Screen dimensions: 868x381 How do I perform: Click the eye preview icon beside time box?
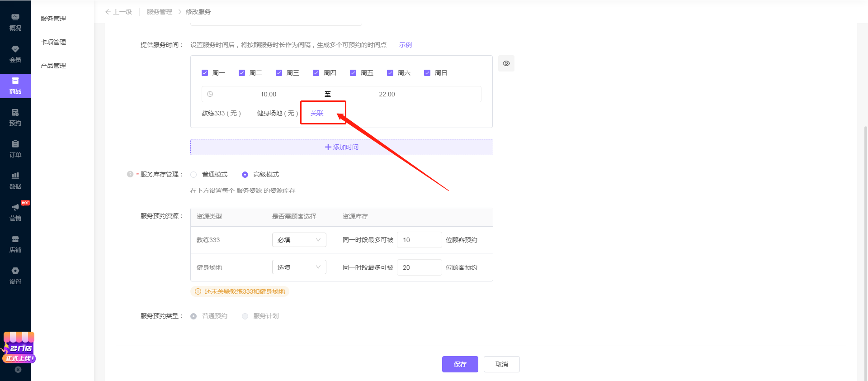point(506,63)
